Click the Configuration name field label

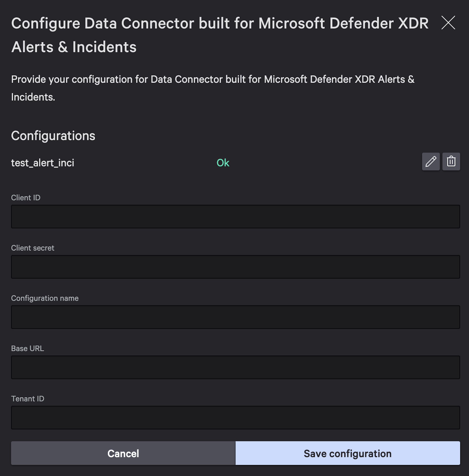coord(45,298)
